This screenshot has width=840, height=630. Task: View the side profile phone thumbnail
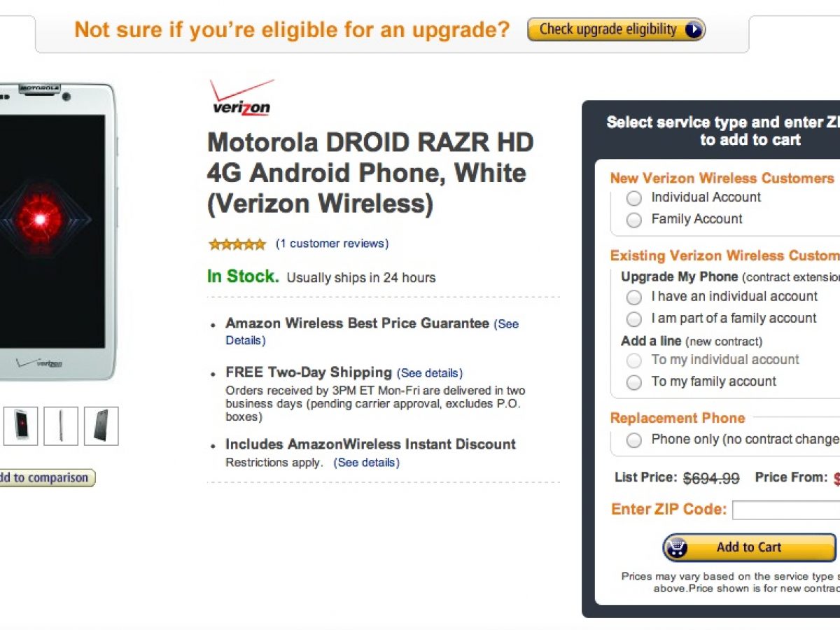point(61,426)
